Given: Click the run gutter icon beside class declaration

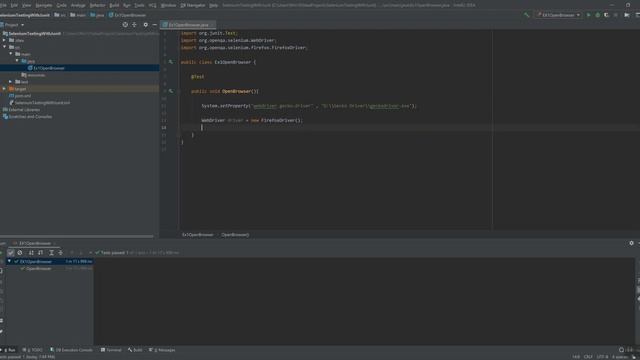Looking at the screenshot, I should (x=171, y=62).
